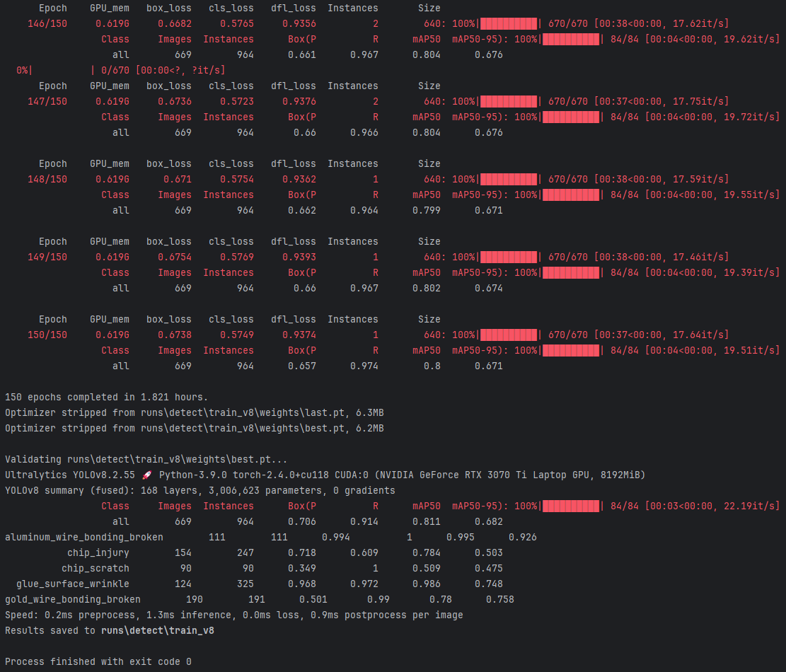The width and height of the screenshot is (786, 672).
Task: Click the training progress bar for epoch 150/150
Action: click(508, 335)
